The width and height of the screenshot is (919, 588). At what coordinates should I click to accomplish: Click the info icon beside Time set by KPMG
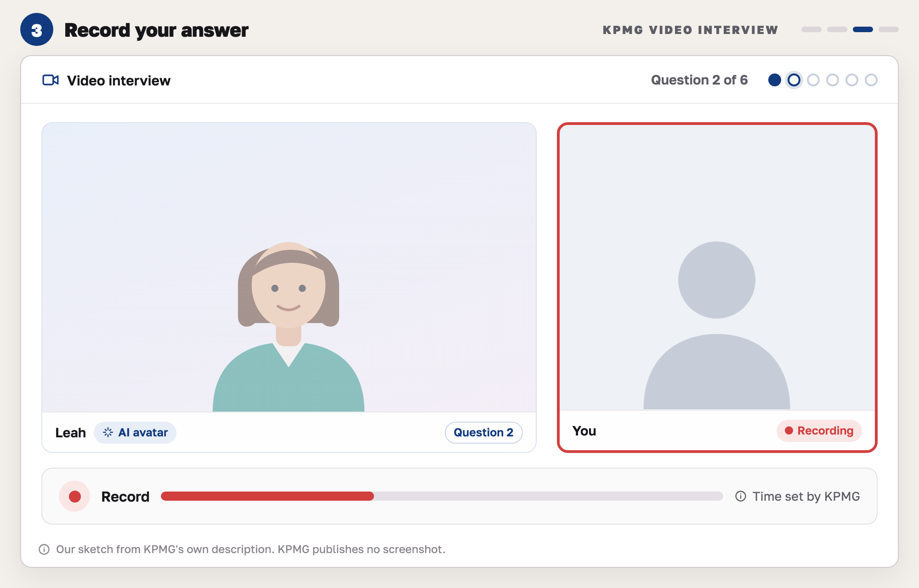point(741,496)
